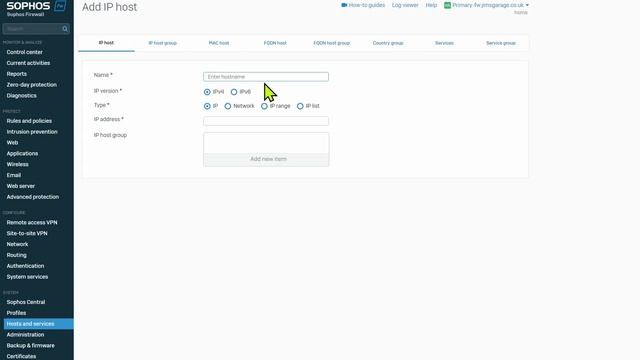Screen dimensions: 640x360
Task: Click the sidebar search magnifier icon
Action: point(64,29)
